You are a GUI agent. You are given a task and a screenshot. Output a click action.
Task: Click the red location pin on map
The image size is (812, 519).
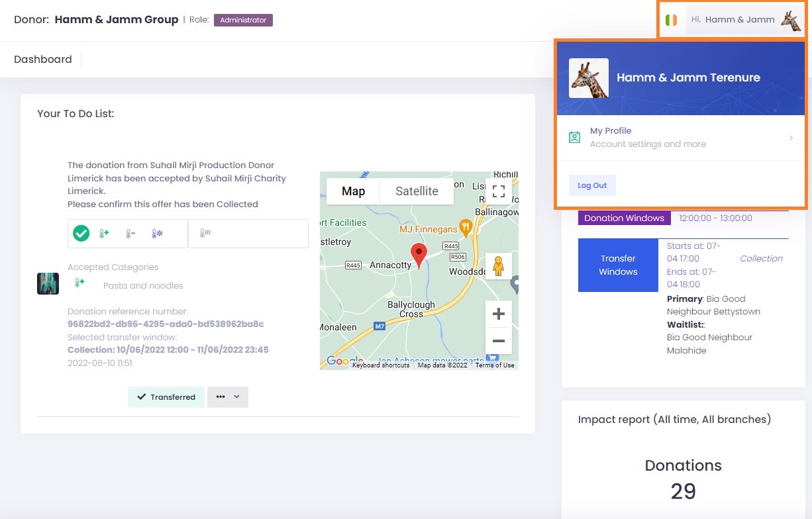pyautogui.click(x=419, y=254)
